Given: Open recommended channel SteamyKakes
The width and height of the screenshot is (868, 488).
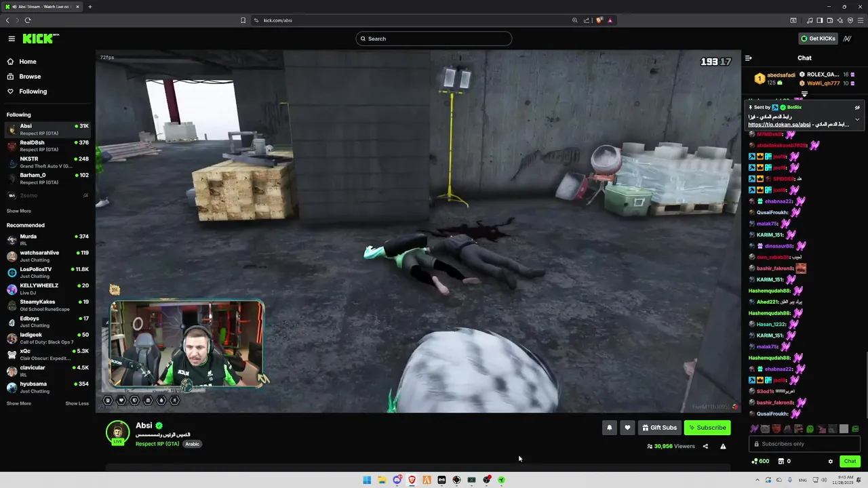Looking at the screenshot, I should (47, 305).
